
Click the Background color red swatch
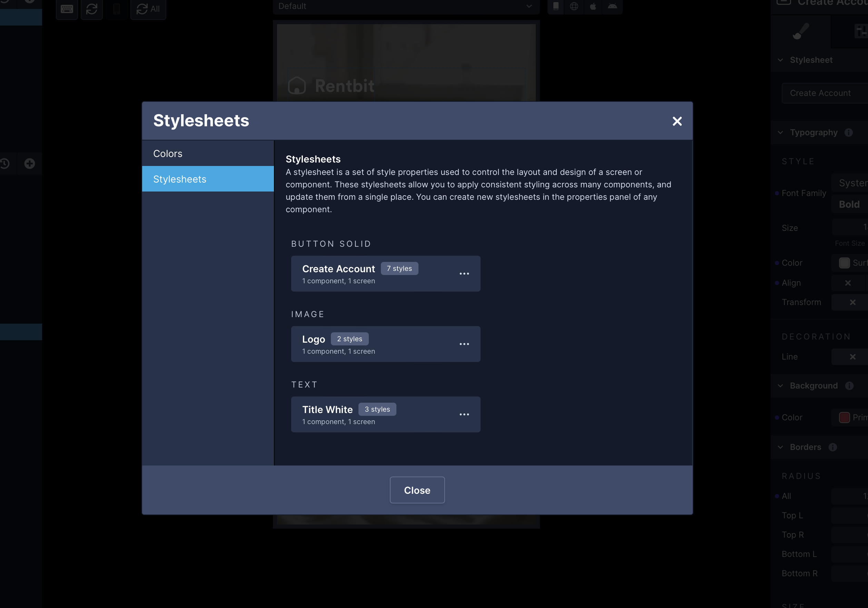(x=844, y=417)
